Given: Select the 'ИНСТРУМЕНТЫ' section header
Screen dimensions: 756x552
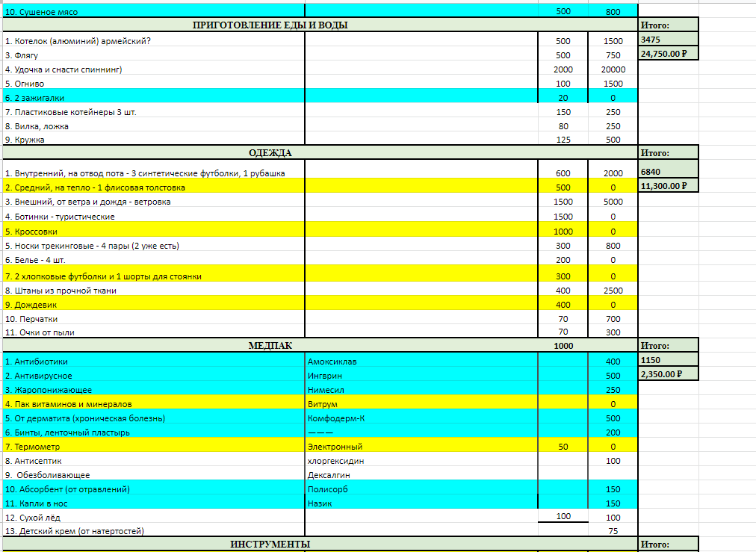Looking at the screenshot, I should pos(270,545).
